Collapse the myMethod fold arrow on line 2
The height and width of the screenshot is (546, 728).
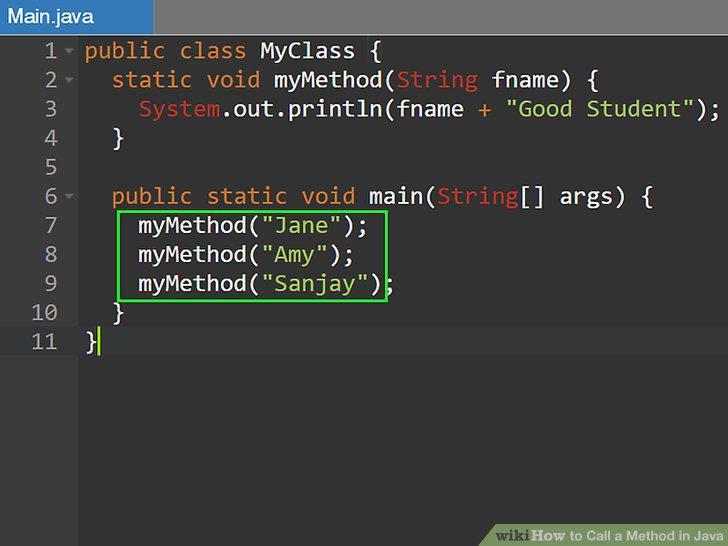[x=69, y=79]
